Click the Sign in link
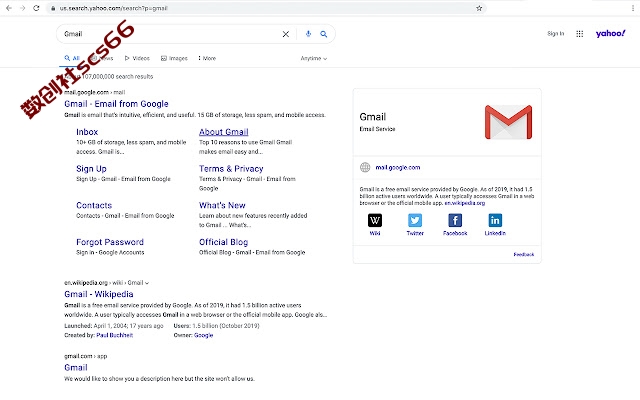The image size is (640, 400). click(556, 33)
